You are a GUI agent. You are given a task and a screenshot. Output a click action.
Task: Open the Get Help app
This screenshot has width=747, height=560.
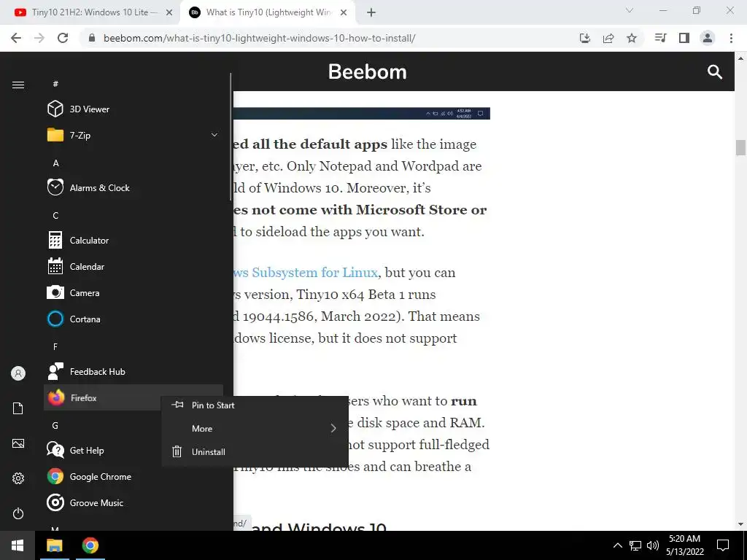103,450
